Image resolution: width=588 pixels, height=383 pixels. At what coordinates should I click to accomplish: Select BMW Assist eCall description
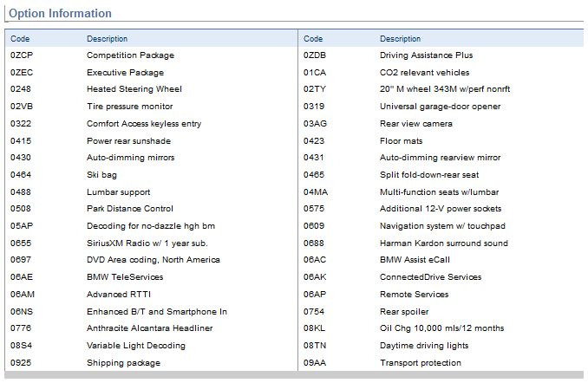click(415, 260)
